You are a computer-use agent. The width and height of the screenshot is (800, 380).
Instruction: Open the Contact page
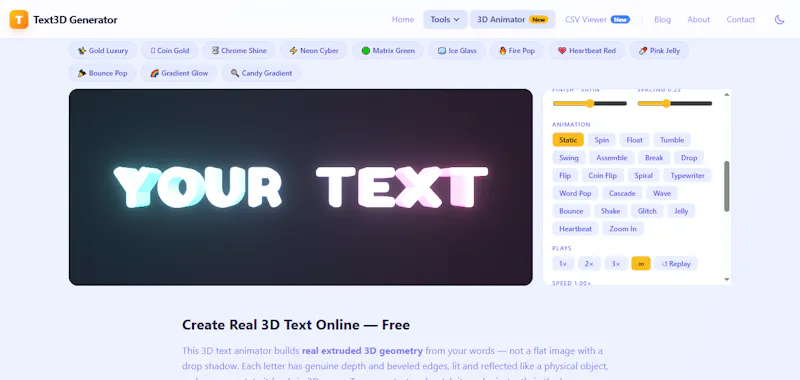pos(740,19)
